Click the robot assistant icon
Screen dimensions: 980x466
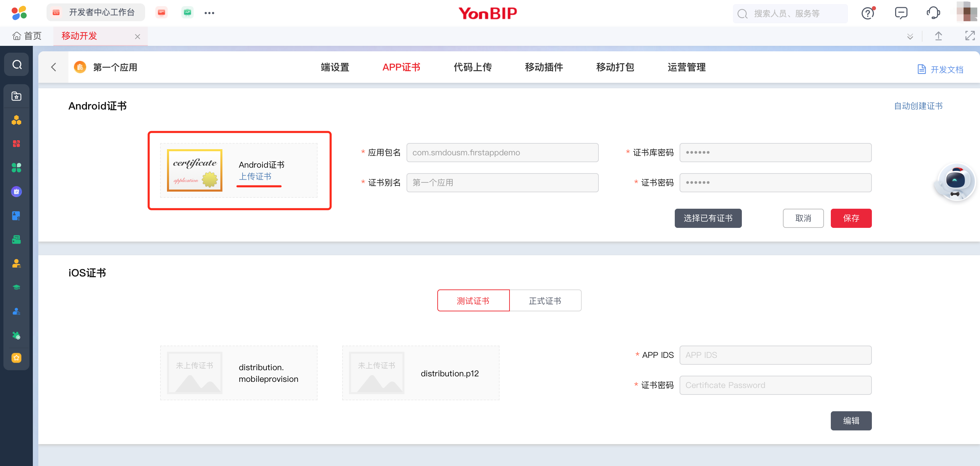coord(955,182)
